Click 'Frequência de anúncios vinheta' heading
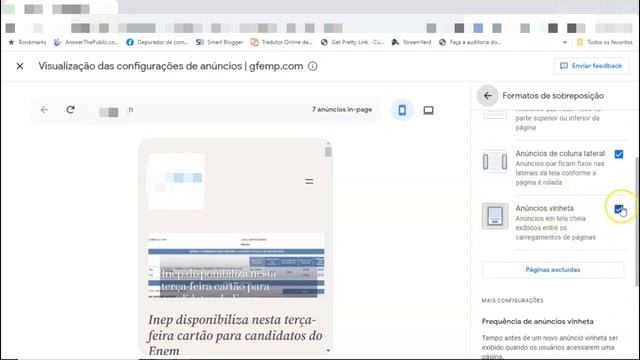 tap(538, 322)
